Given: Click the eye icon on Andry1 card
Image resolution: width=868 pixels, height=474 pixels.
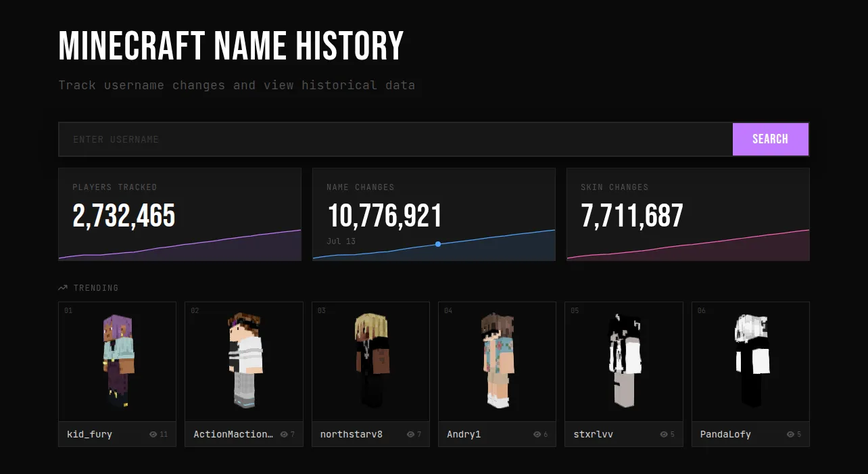Looking at the screenshot, I should [537, 435].
